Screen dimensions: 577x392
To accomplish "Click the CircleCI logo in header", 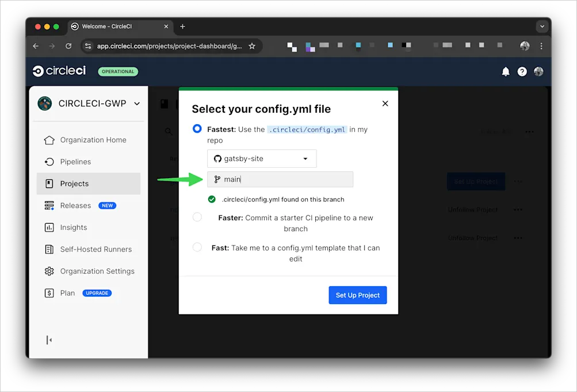I will pyautogui.click(x=59, y=71).
